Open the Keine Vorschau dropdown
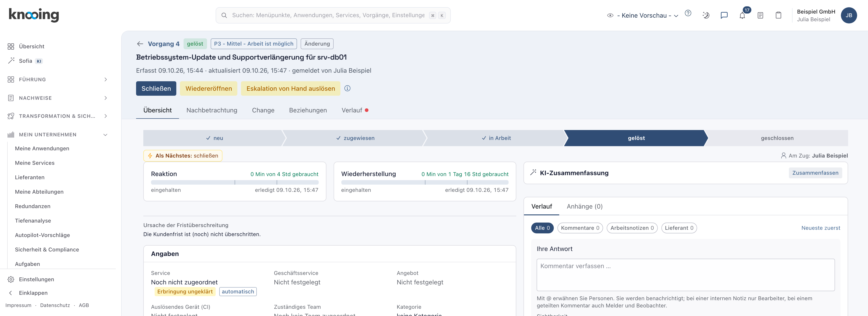 [x=647, y=15]
